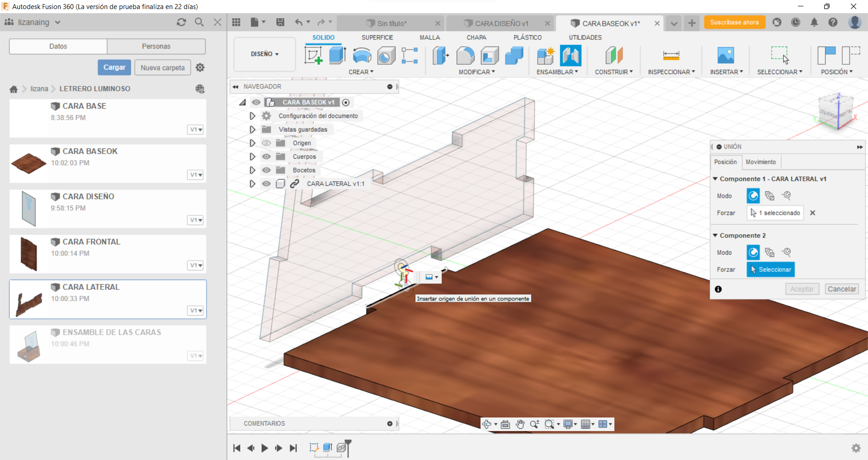Go to the home folder icon
868x460 pixels.
[14, 89]
